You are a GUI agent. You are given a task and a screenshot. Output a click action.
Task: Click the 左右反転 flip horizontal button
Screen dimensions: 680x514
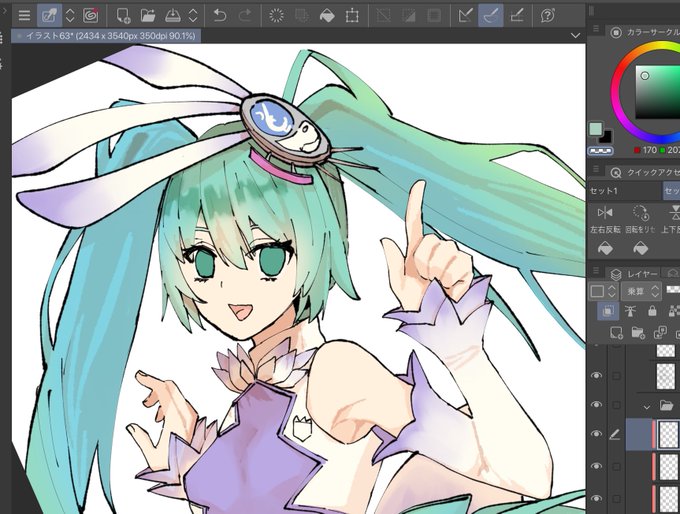(x=605, y=220)
